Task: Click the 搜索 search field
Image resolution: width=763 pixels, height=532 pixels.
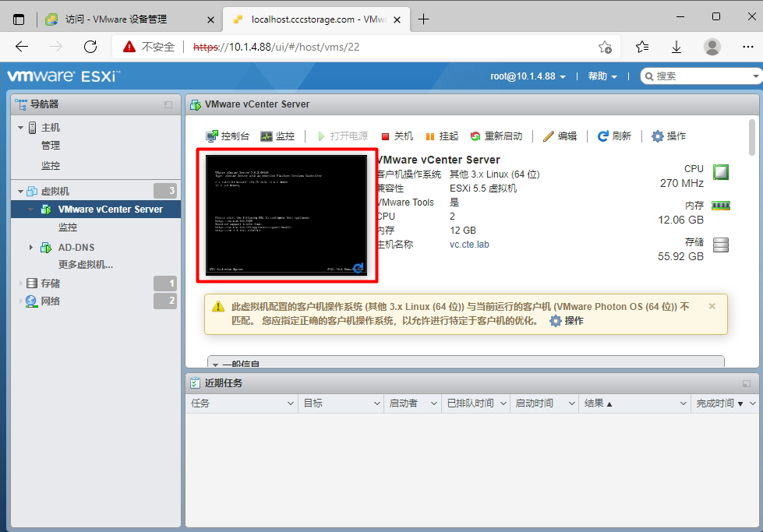Action: [701, 76]
